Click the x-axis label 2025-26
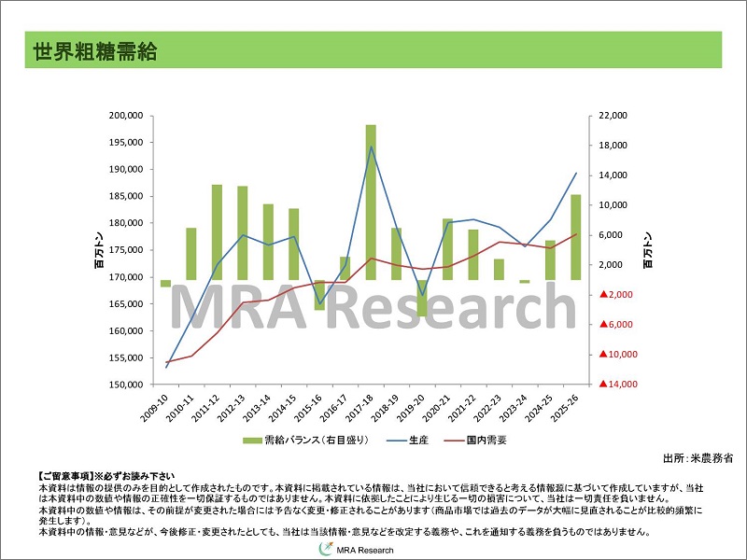Viewport: 747px width, 560px height. (566, 408)
